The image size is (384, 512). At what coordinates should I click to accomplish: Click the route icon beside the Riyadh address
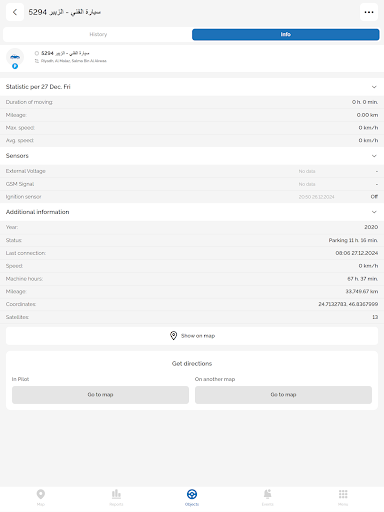(x=37, y=61)
